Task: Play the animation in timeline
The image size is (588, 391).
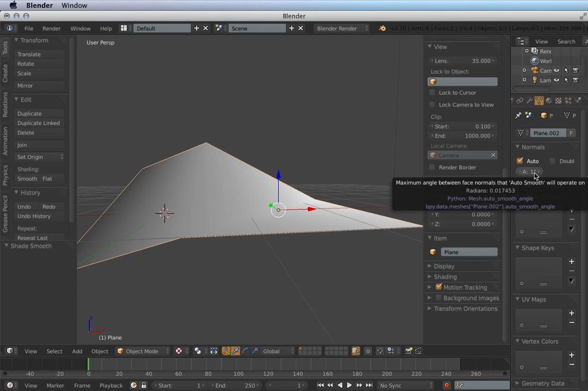Action: click(x=349, y=385)
